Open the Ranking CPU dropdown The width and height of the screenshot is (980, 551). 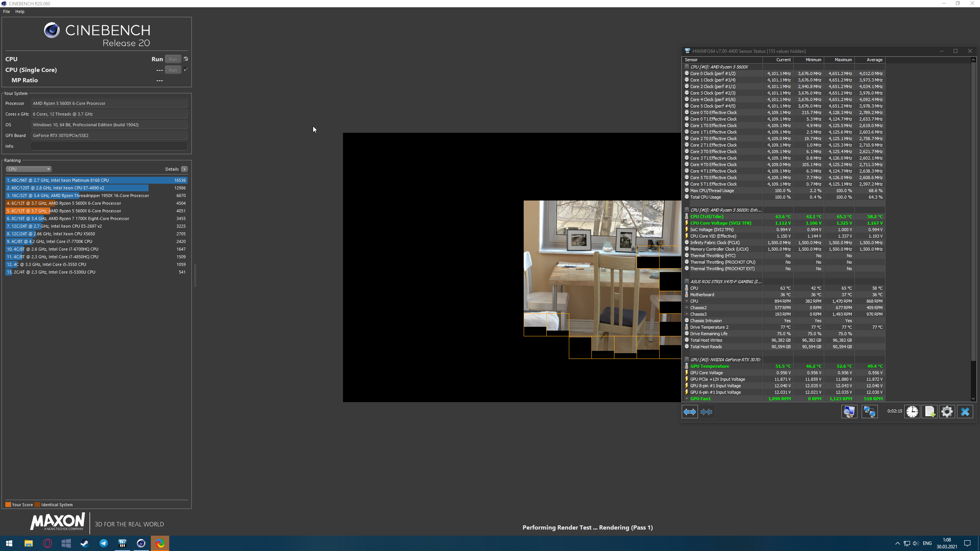(x=29, y=169)
